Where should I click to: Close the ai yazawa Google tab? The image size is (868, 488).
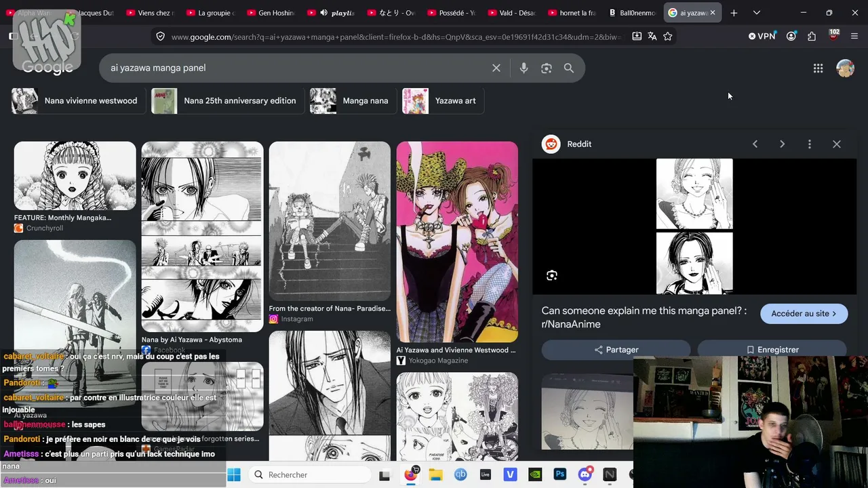click(x=713, y=13)
